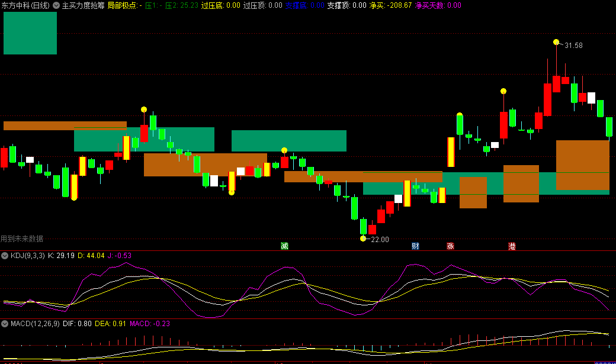Click the DIF: 0.80 reading

coord(77,324)
